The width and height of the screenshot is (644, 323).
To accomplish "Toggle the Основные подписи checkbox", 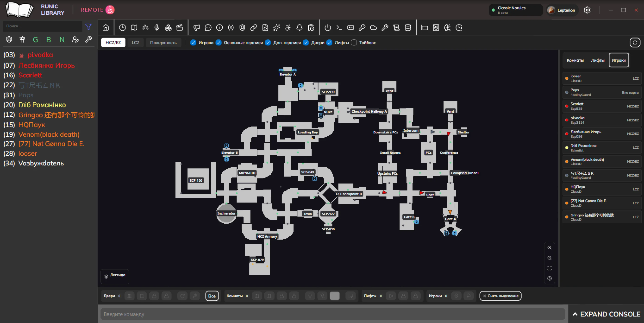I will tap(219, 43).
